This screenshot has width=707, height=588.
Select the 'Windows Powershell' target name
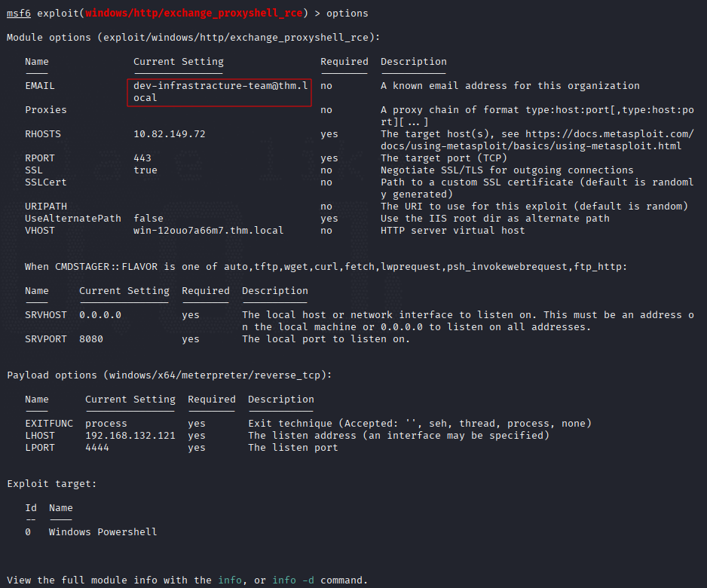[103, 532]
